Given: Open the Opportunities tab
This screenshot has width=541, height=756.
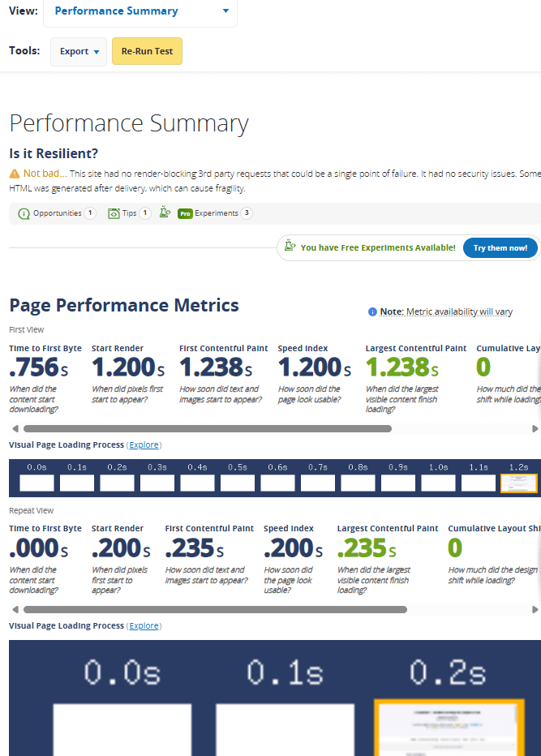Looking at the screenshot, I should tap(57, 213).
